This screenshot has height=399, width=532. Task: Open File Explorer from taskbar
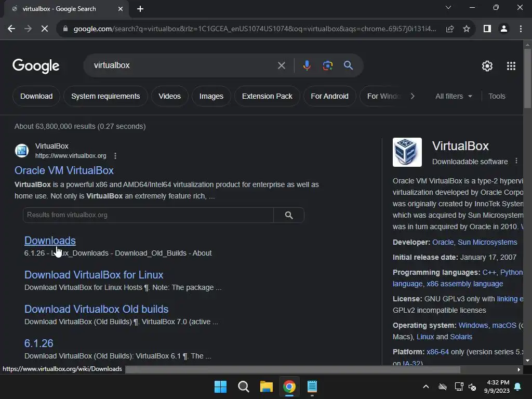point(267,387)
